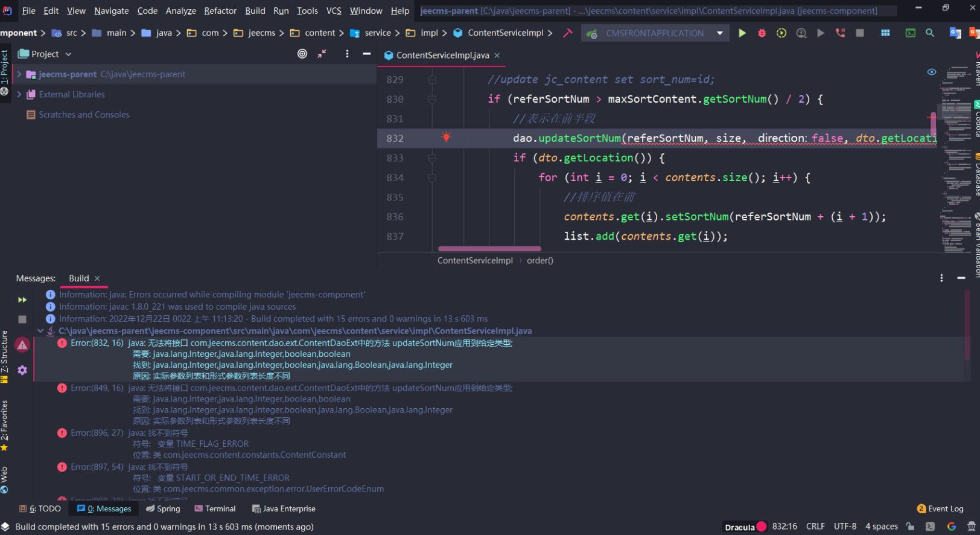Viewport: 980px width, 535px height.
Task: Click the rerun double-arrow icon in Messages
Action: pyautogui.click(x=22, y=300)
